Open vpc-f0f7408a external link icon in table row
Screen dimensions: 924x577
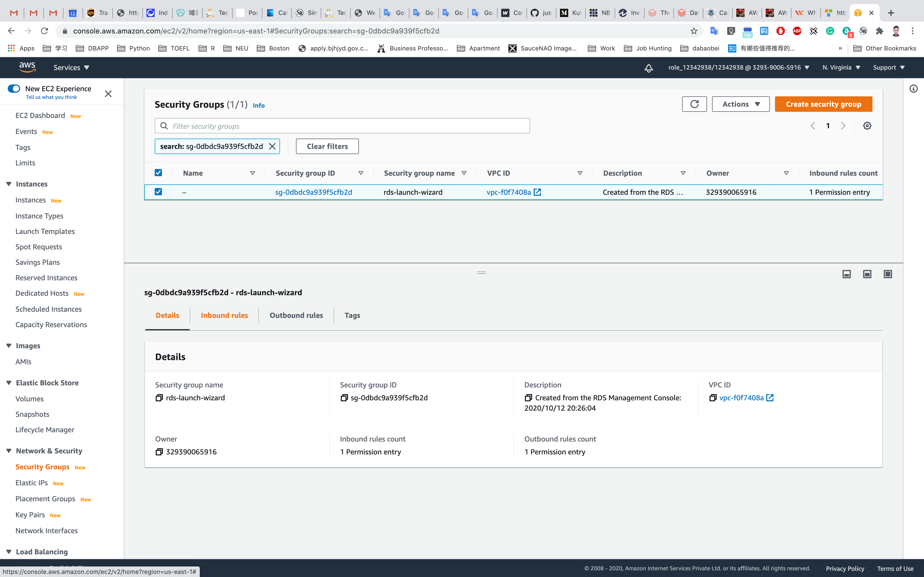click(537, 192)
